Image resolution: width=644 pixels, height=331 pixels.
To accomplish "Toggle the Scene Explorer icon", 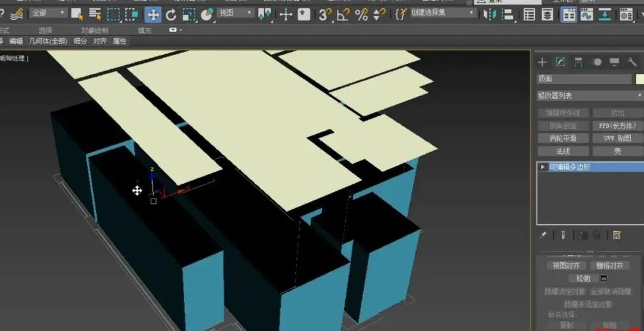I will coord(530,15).
